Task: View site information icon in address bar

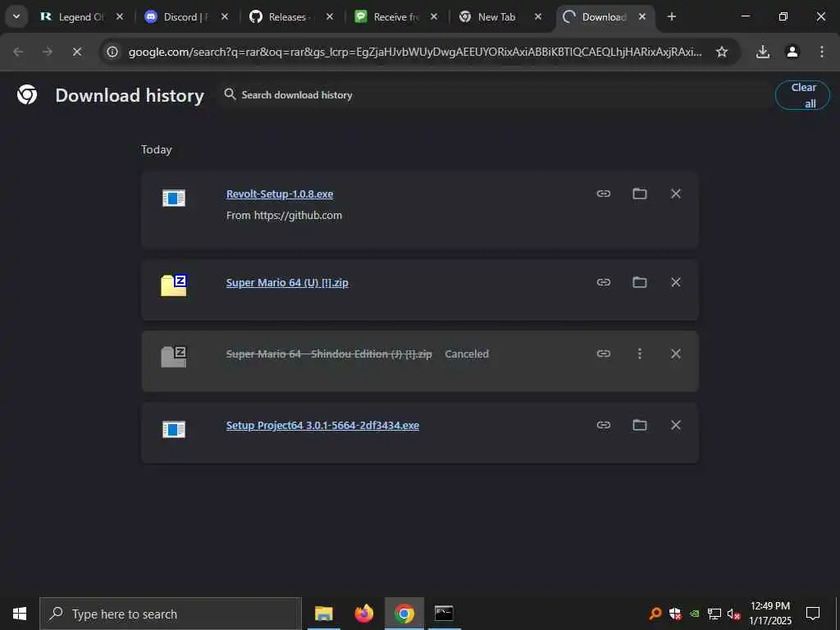Action: tap(112, 52)
